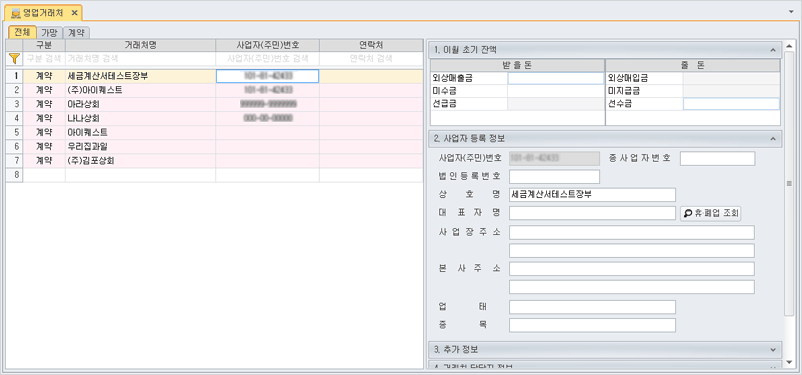Click the 구분 검색 filter field
The image size is (802, 375).
(44, 58)
